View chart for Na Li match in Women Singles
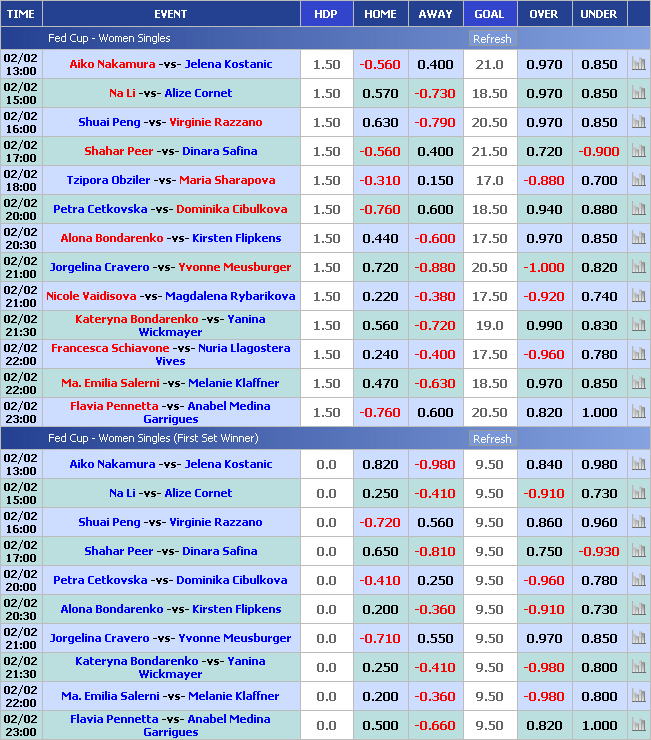 pyautogui.click(x=638, y=93)
